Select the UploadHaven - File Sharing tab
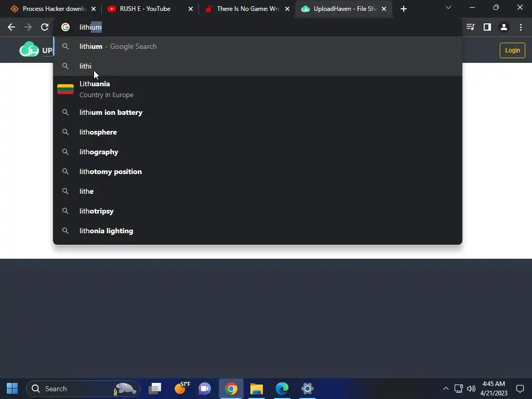532x399 pixels. (x=343, y=9)
